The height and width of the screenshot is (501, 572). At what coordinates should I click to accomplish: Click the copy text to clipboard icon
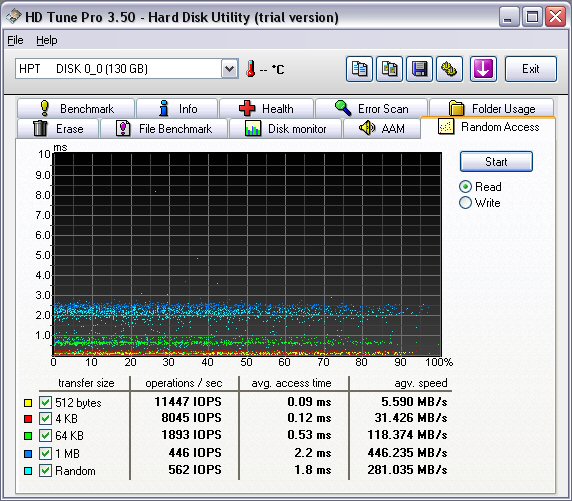coord(359,69)
